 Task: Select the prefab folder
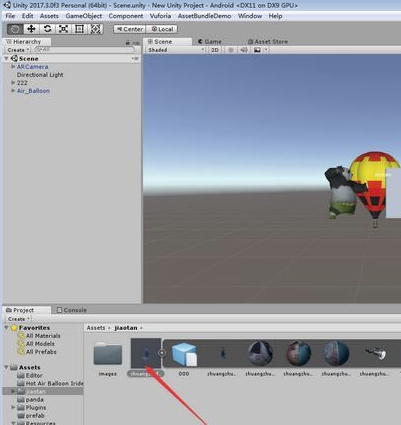[x=31, y=415]
